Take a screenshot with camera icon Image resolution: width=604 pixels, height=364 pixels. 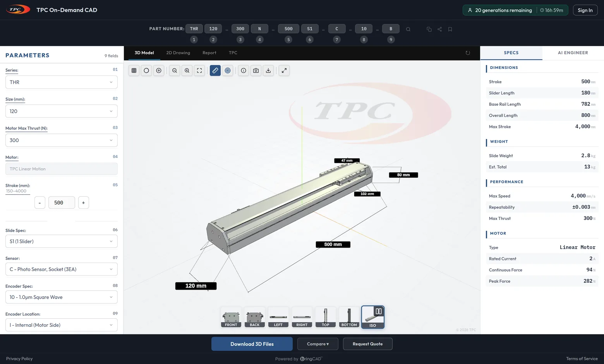click(x=256, y=70)
